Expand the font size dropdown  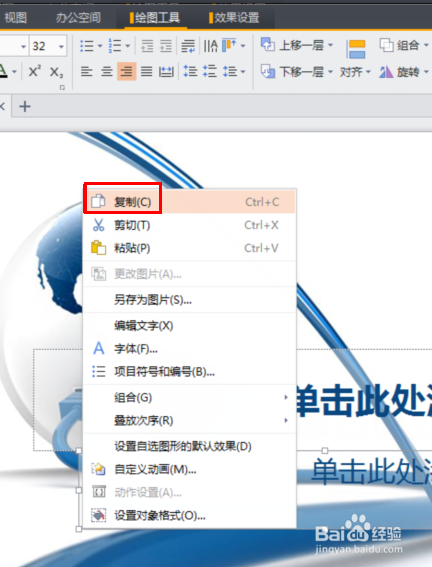(x=61, y=46)
